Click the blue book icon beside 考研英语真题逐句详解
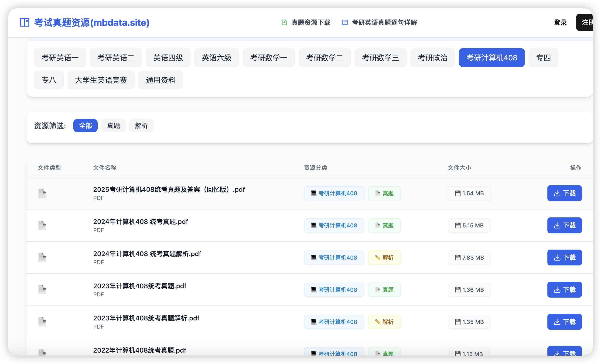 [x=345, y=22]
